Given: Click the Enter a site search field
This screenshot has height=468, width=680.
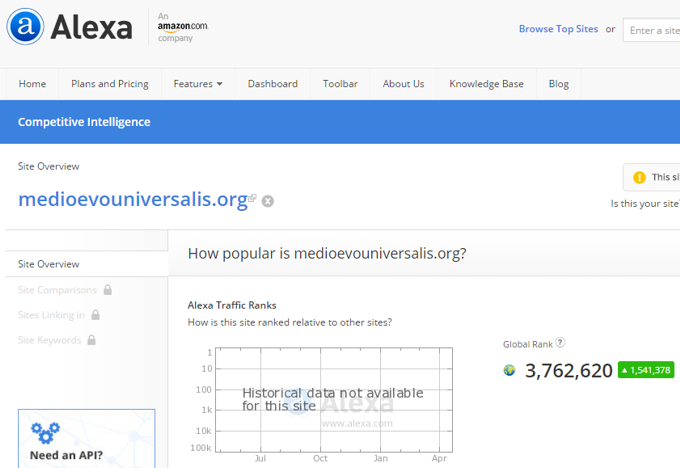Looking at the screenshot, I should [x=651, y=30].
